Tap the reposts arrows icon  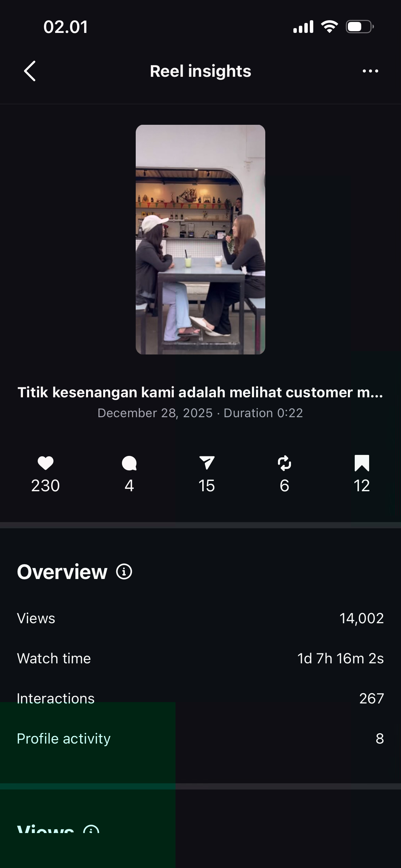(x=284, y=463)
